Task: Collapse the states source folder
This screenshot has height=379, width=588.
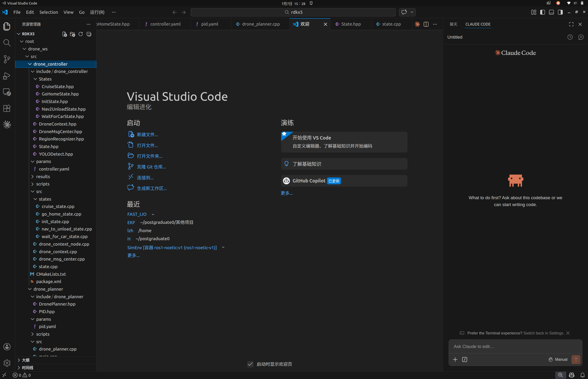Action: [x=56, y=199]
